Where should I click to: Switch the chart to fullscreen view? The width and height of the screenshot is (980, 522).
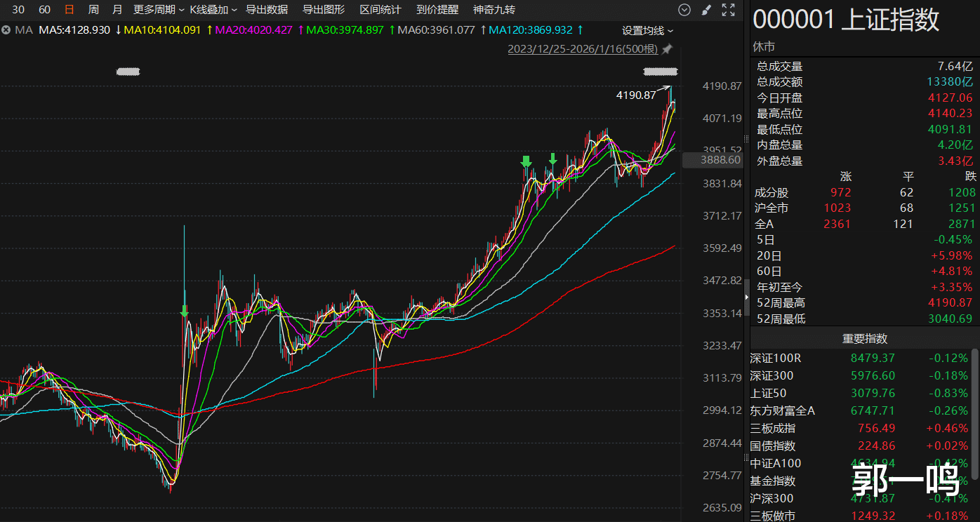click(x=728, y=10)
